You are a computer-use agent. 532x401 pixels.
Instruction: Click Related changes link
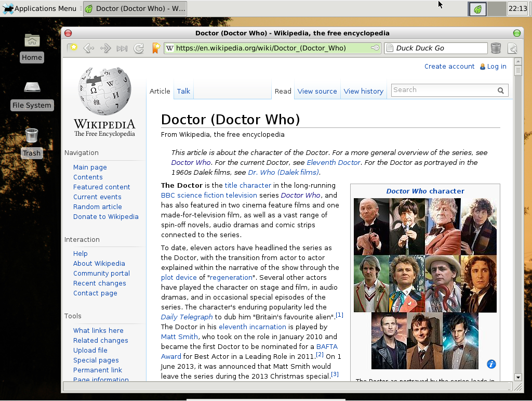click(101, 340)
